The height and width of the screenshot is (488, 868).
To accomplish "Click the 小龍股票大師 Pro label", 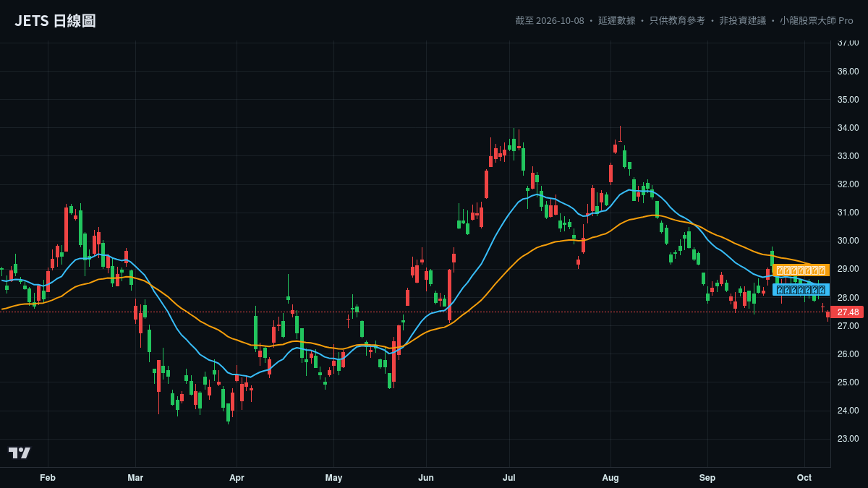I will click(817, 20).
